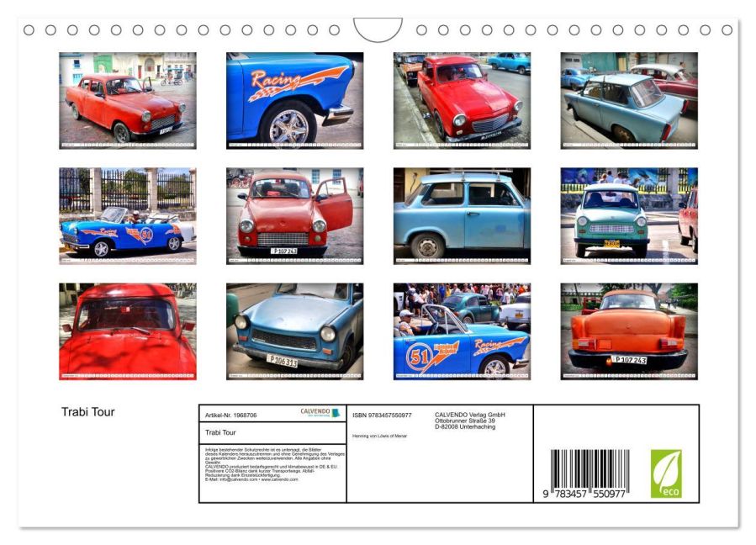Select the red car with open door
The width and height of the screenshot is (756, 545).
pyautogui.click(x=294, y=216)
